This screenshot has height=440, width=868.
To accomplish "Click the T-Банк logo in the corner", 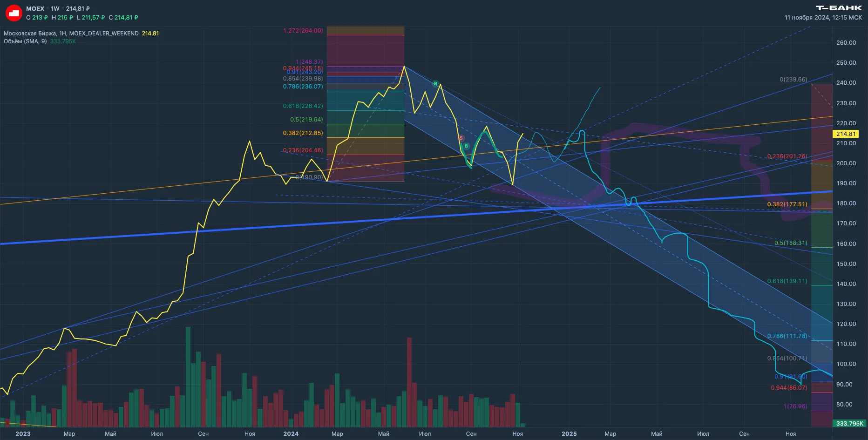I will (839, 8).
